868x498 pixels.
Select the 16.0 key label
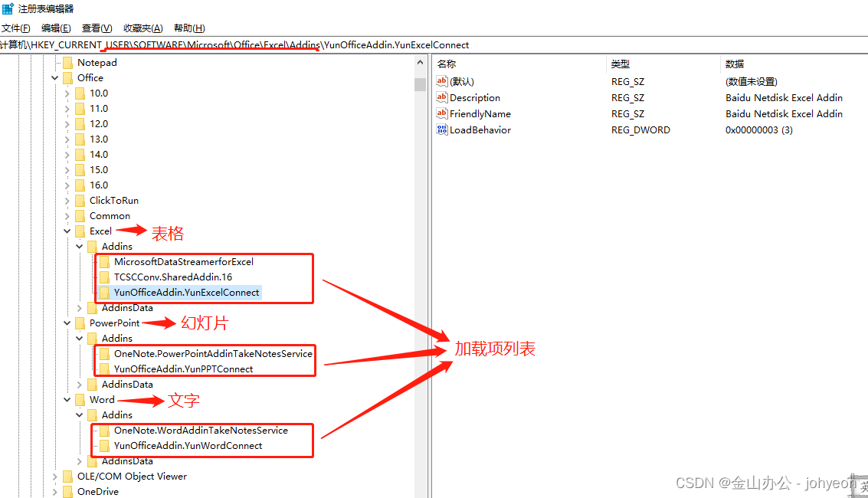pos(99,185)
